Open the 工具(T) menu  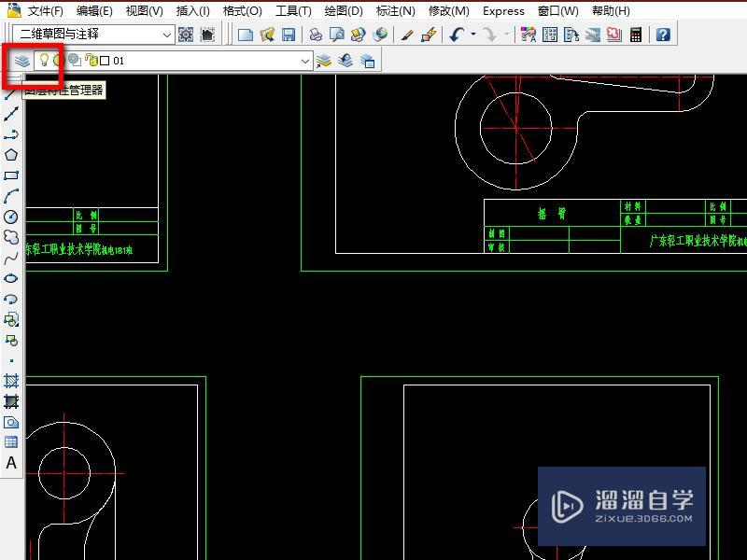click(x=293, y=11)
